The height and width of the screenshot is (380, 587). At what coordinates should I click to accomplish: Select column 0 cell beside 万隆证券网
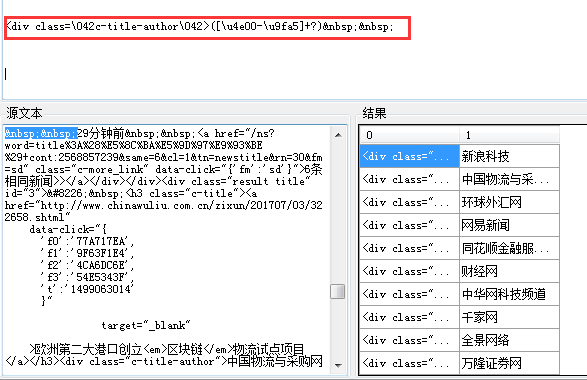[410, 363]
